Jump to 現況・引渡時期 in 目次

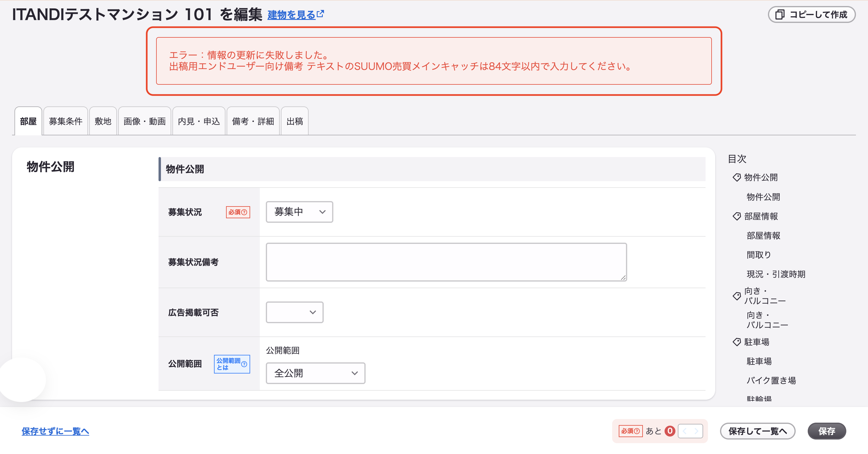click(776, 274)
